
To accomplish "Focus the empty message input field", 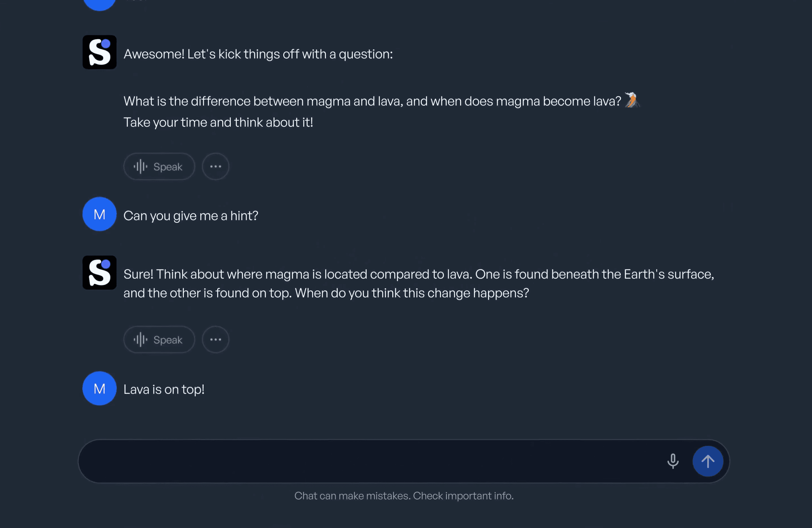I will tap(341, 461).
